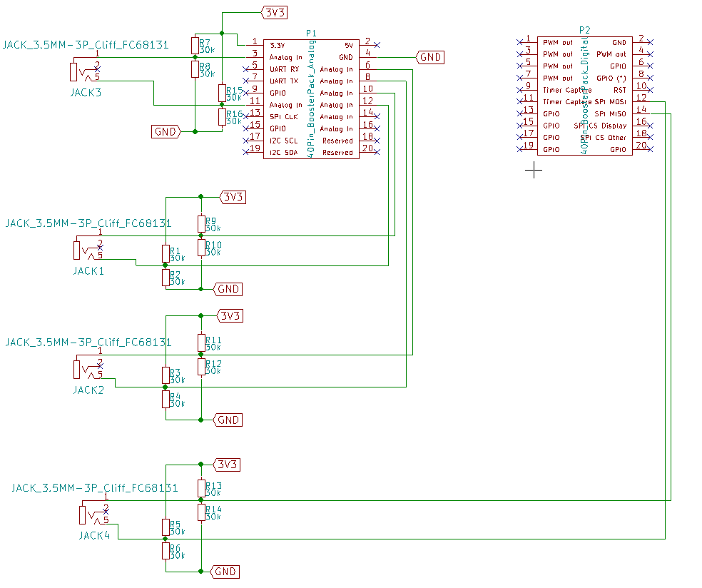Screen dimensions: 702x588
Task: Click SPI CS Other pin name on P2
Action: (604, 138)
